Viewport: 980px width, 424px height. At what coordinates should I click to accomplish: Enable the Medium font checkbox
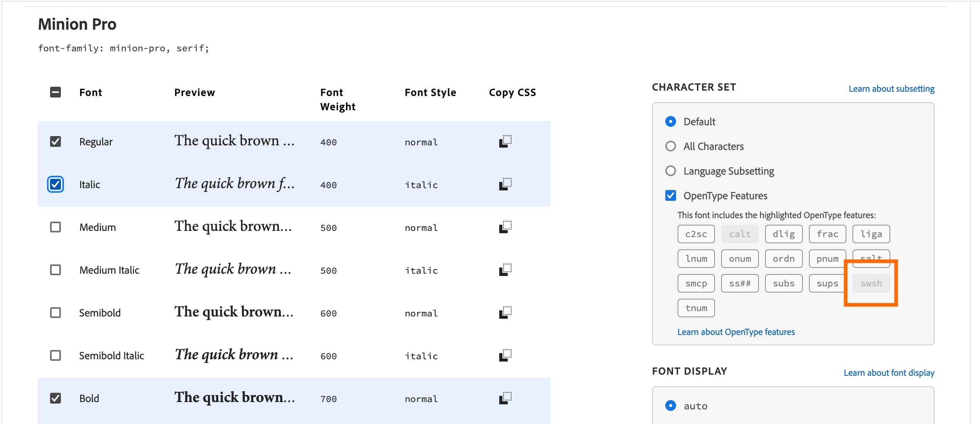coord(55,227)
